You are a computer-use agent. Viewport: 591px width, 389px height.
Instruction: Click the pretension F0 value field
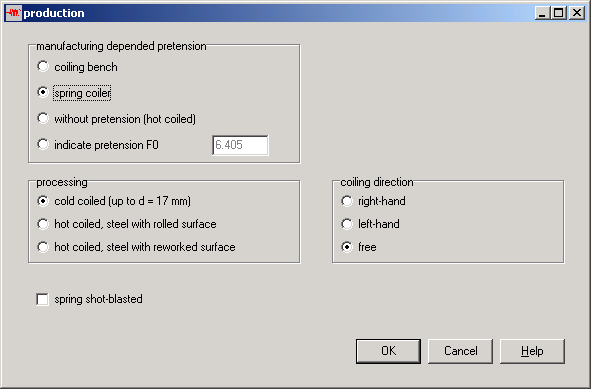click(x=240, y=145)
